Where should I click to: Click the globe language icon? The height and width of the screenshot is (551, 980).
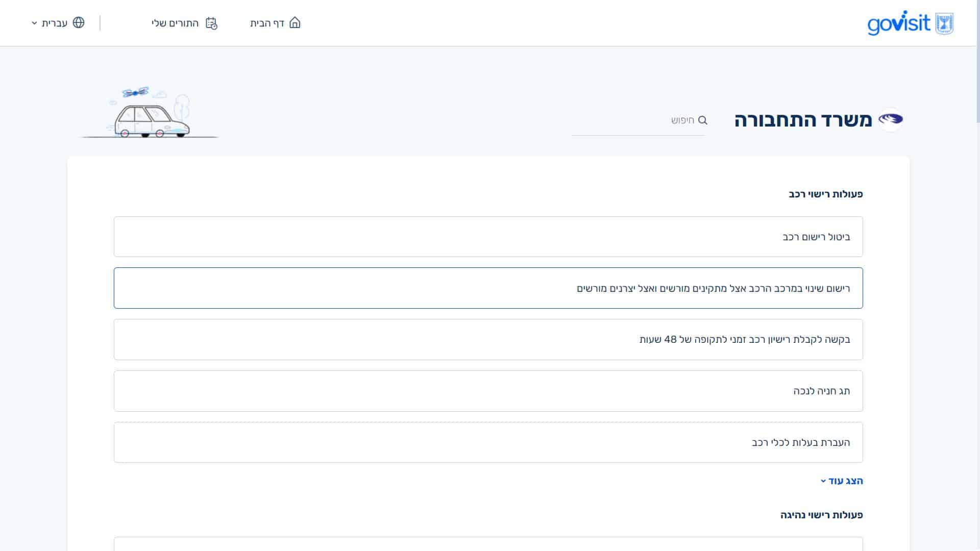tap(79, 23)
